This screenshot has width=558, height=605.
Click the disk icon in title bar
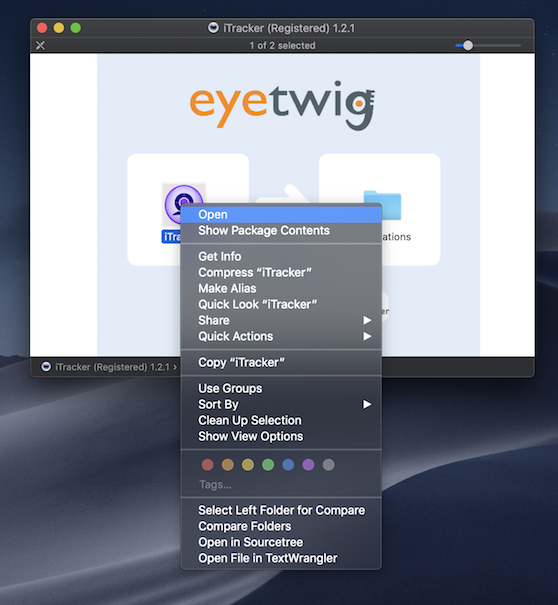pyautogui.click(x=213, y=28)
